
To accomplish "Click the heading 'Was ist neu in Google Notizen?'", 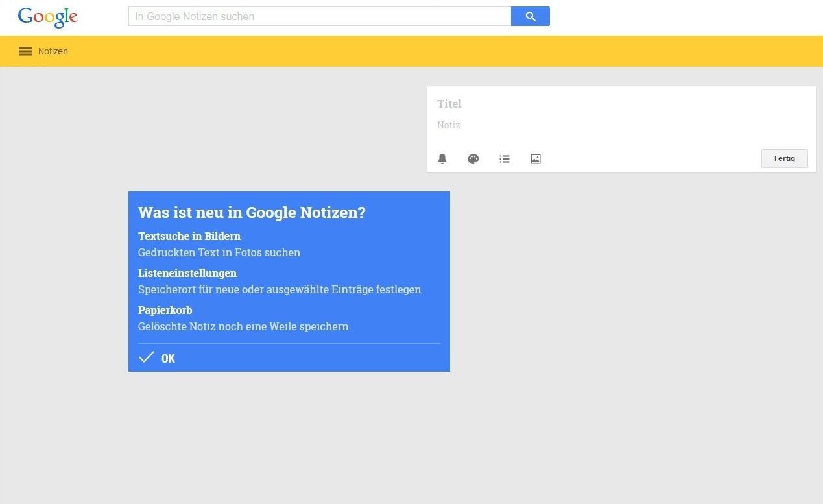I will pos(252,213).
